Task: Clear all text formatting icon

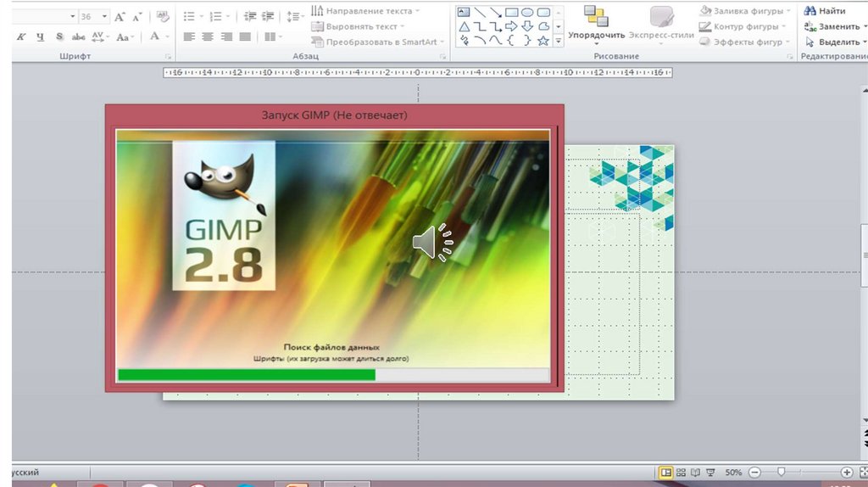Action: tap(163, 16)
